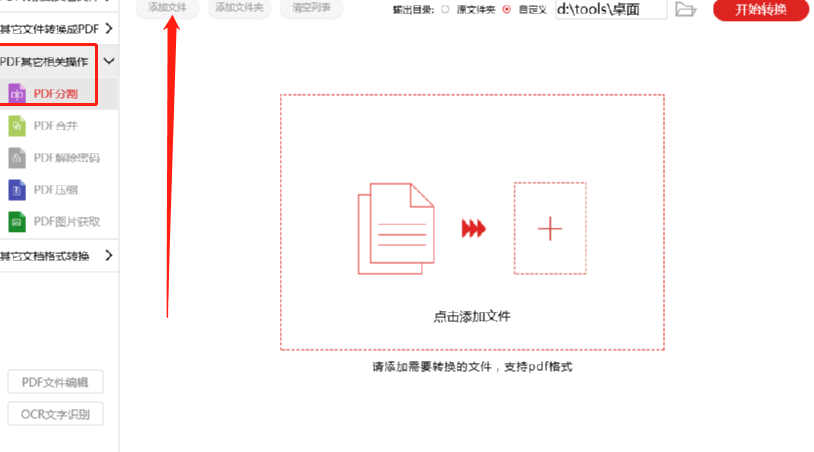Open output folder browse icon

coord(686,9)
